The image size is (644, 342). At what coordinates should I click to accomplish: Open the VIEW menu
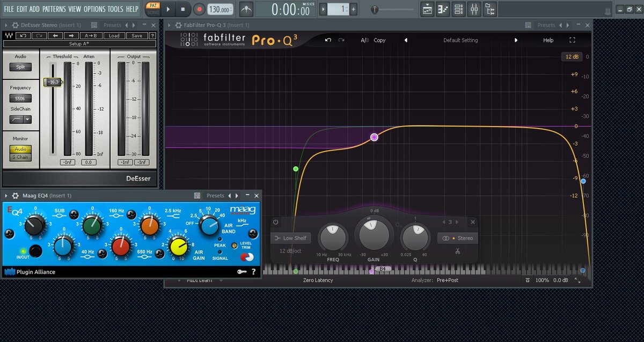point(75,9)
